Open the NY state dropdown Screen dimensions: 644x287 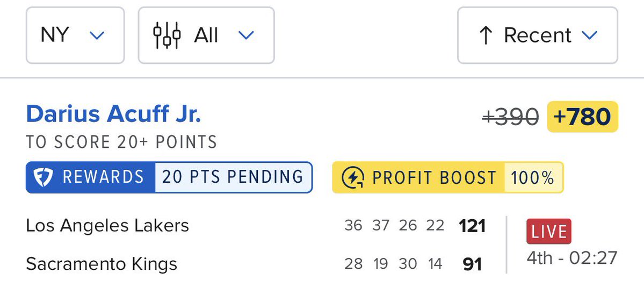[75, 35]
